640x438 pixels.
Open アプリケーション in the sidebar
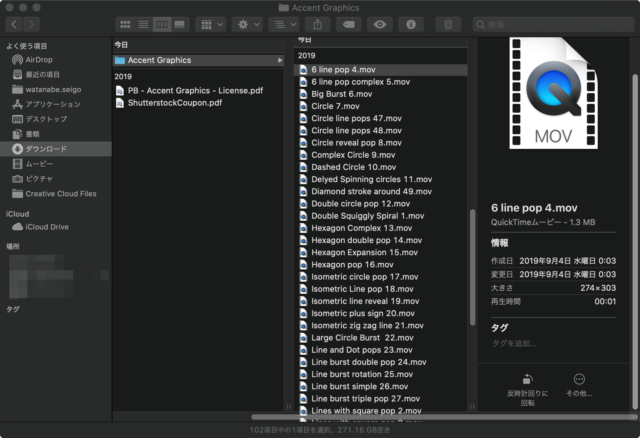point(56,104)
